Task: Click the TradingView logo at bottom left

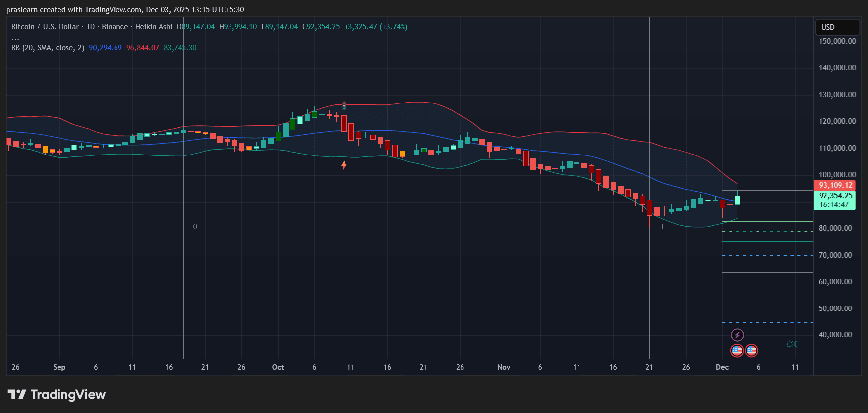Action: (57, 395)
